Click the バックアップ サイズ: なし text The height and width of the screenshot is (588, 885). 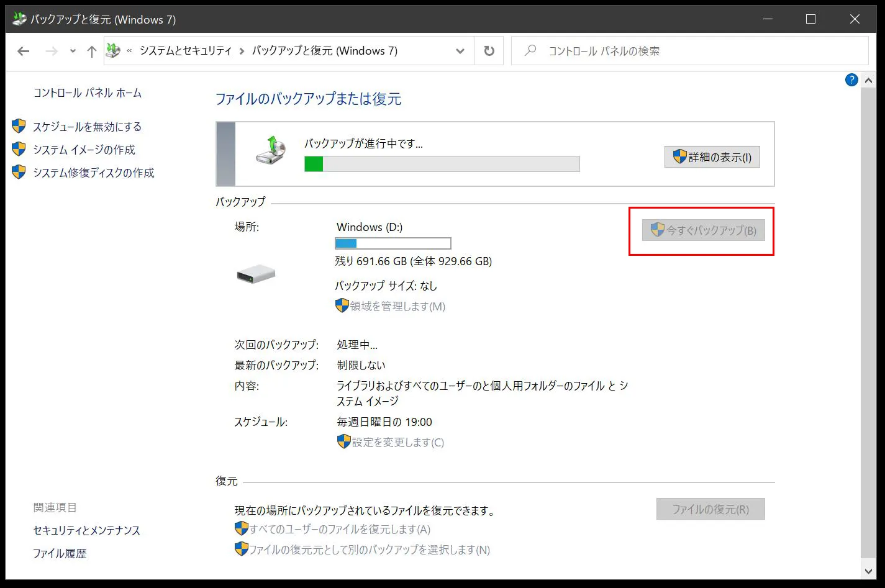click(x=386, y=286)
